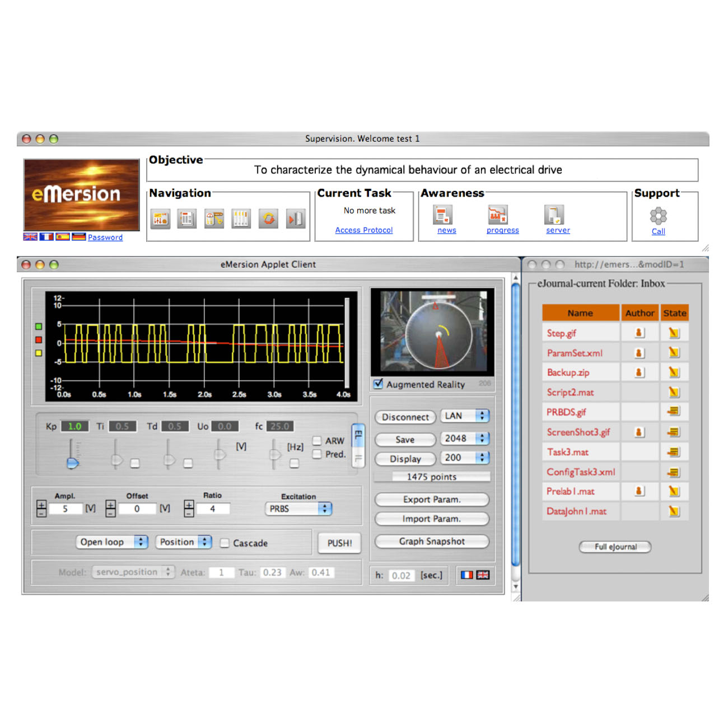Click the first Navigation toolbar icon
The width and height of the screenshot is (728, 728).
click(161, 219)
